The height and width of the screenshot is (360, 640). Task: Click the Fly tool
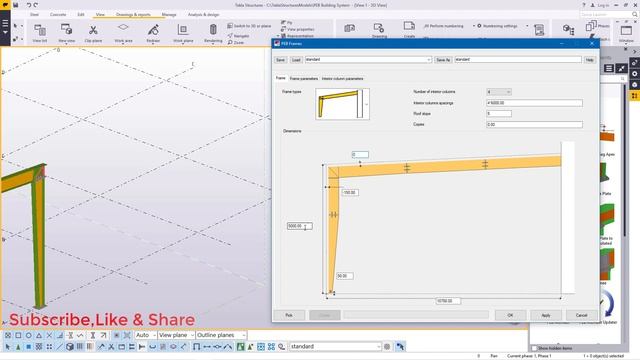287,22
